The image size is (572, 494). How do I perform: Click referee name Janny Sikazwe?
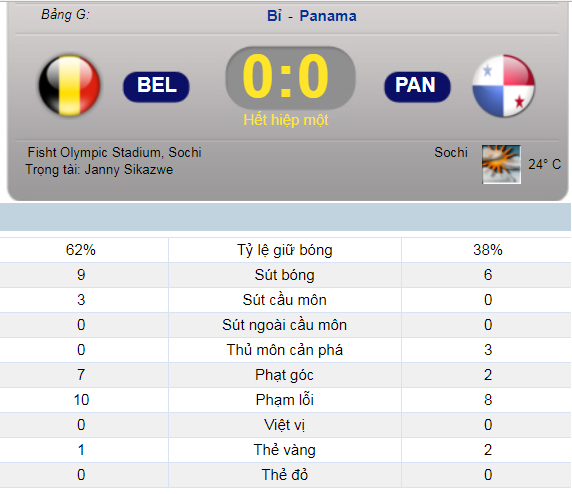(129, 169)
